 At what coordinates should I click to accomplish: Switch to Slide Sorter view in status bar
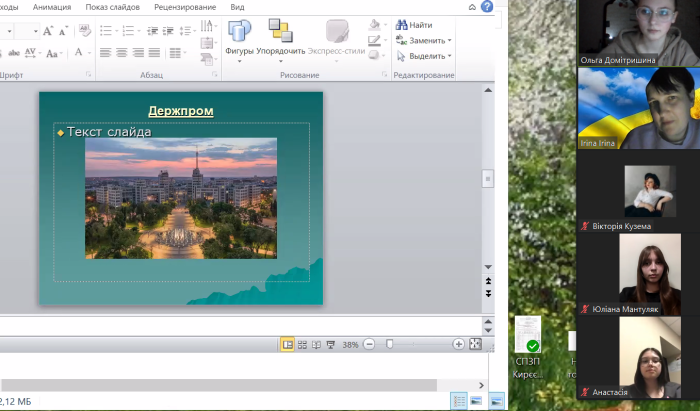pyautogui.click(x=302, y=344)
